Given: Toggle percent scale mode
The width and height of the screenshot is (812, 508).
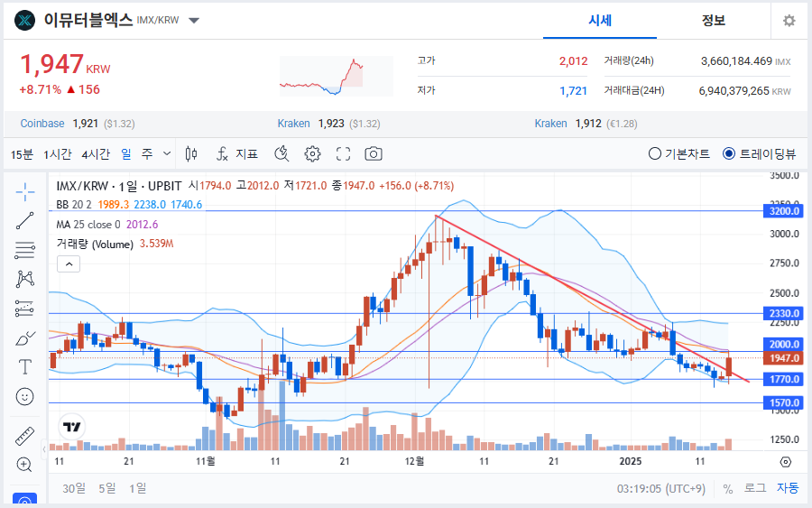Looking at the screenshot, I should pyautogui.click(x=727, y=489).
